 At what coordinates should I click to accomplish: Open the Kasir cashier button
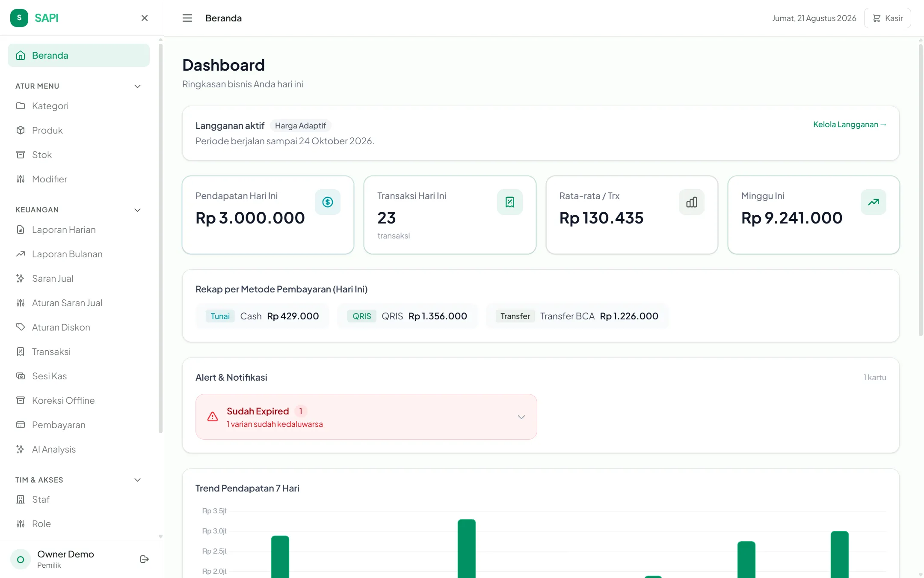pyautogui.click(x=888, y=18)
